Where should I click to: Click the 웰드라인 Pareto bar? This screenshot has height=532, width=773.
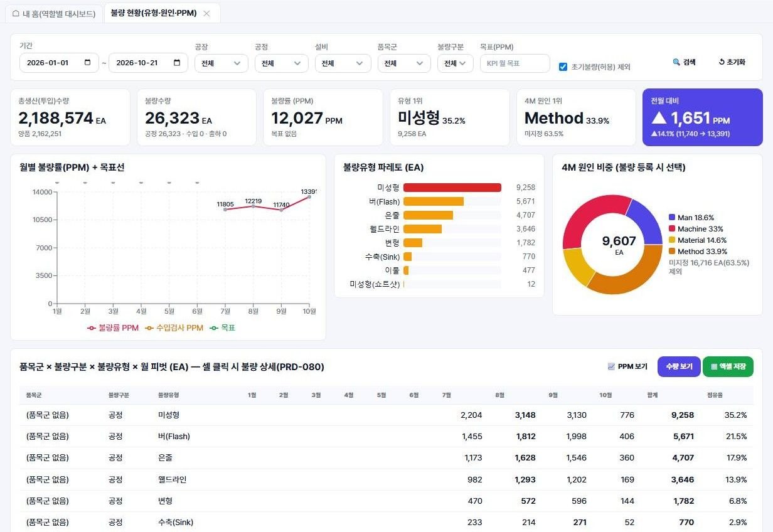422,229
